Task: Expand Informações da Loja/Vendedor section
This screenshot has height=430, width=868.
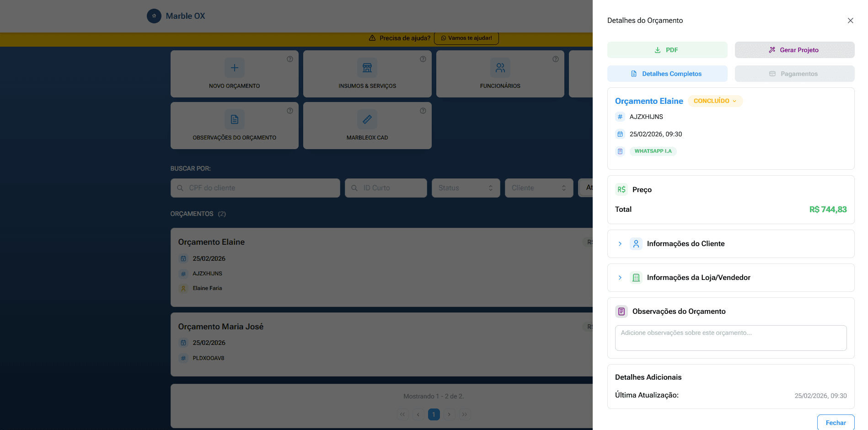Action: point(620,278)
